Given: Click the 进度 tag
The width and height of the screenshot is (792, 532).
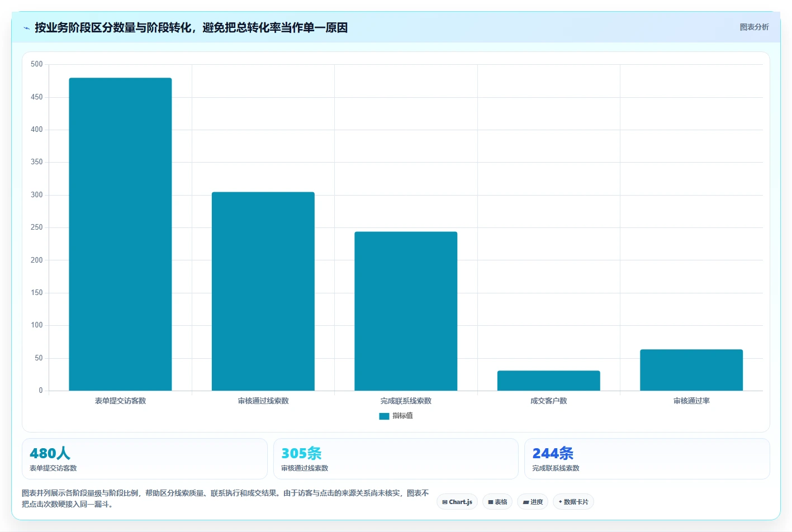Looking at the screenshot, I should click(533, 502).
